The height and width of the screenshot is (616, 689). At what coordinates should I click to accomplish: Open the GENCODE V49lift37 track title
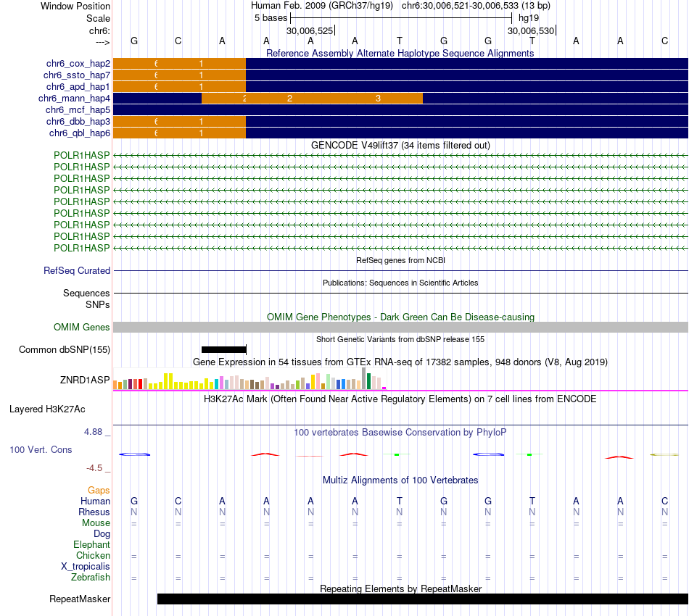400,146
